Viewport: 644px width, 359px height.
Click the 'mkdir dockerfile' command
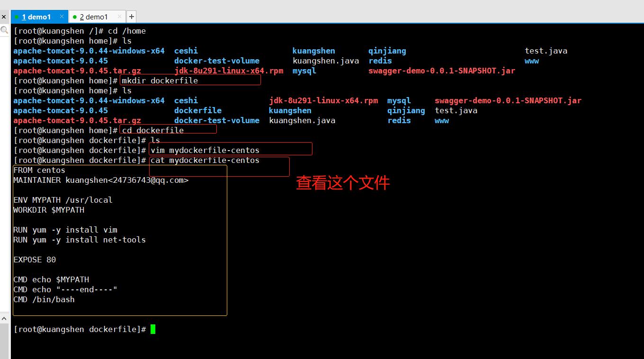(160, 81)
